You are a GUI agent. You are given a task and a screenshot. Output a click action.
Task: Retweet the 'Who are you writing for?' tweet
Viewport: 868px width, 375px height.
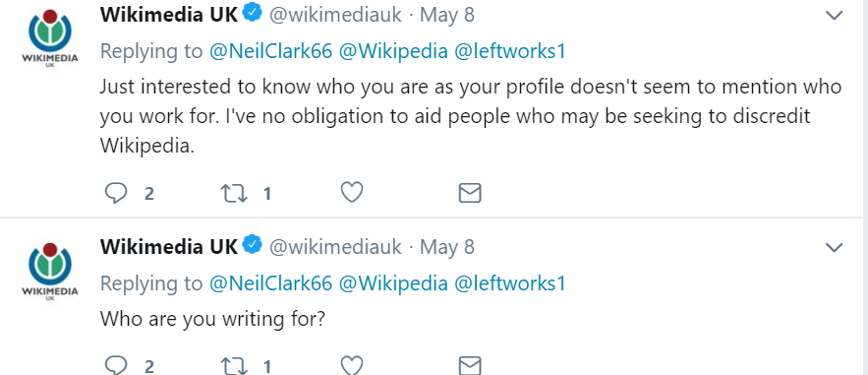coord(234,365)
